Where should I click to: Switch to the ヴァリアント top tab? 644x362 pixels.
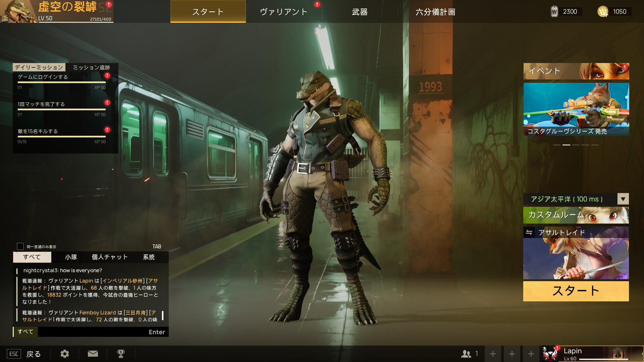pos(284,12)
